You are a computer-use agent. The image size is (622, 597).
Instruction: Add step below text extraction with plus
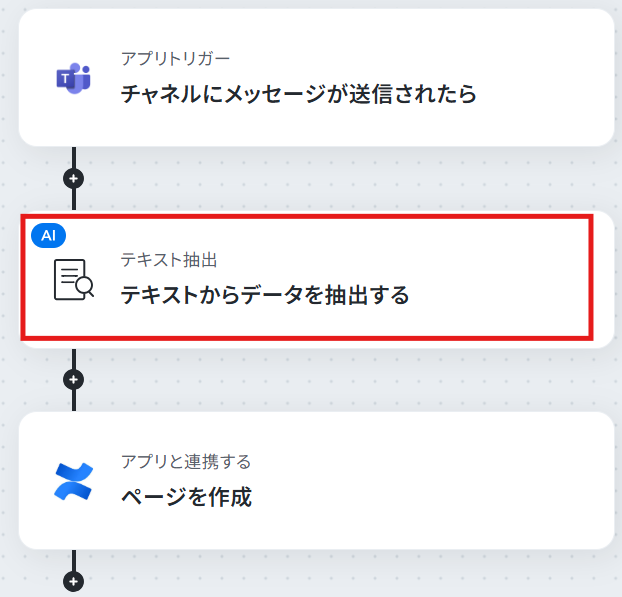click(73, 380)
